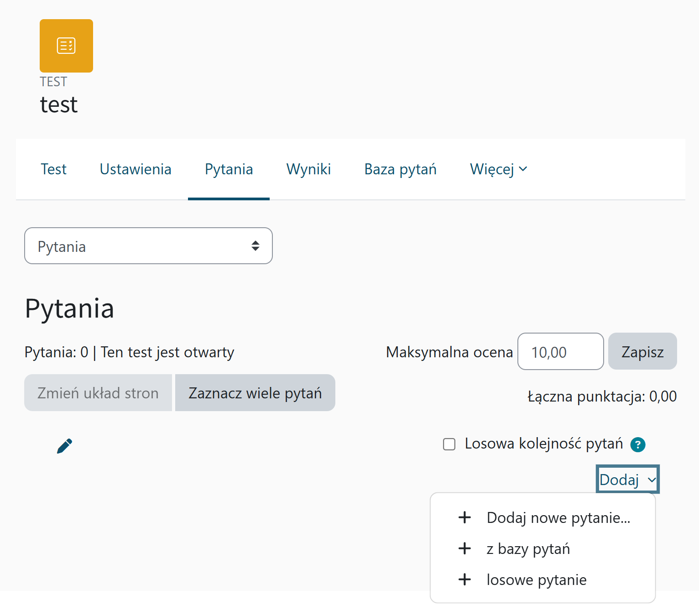Go to the Baza pytań tab

(400, 169)
